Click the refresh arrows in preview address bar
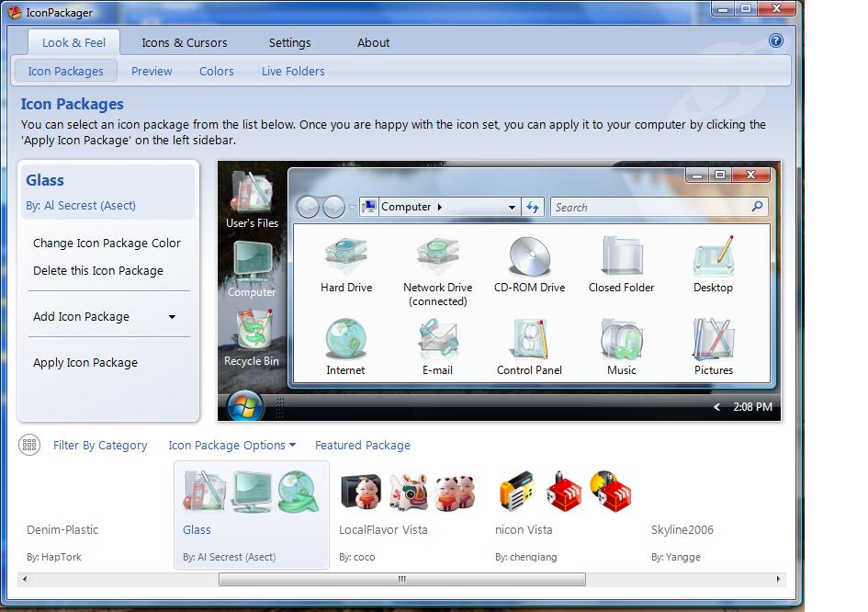 tap(533, 207)
